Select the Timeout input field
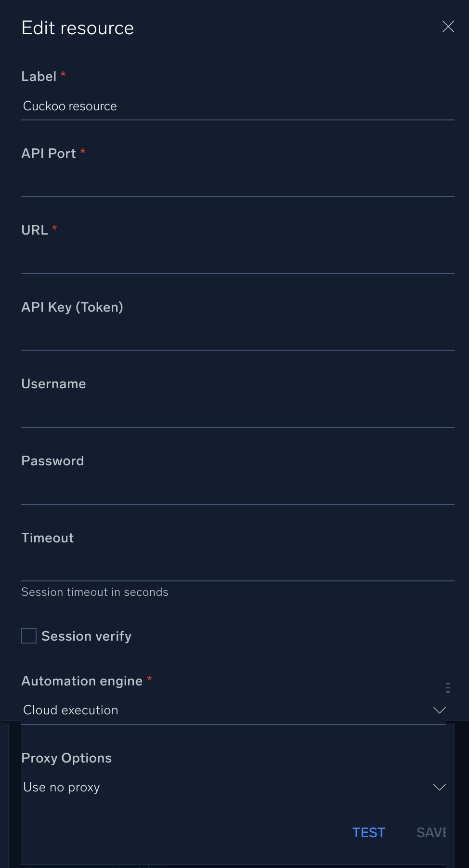This screenshot has height=868, width=469. [238, 567]
